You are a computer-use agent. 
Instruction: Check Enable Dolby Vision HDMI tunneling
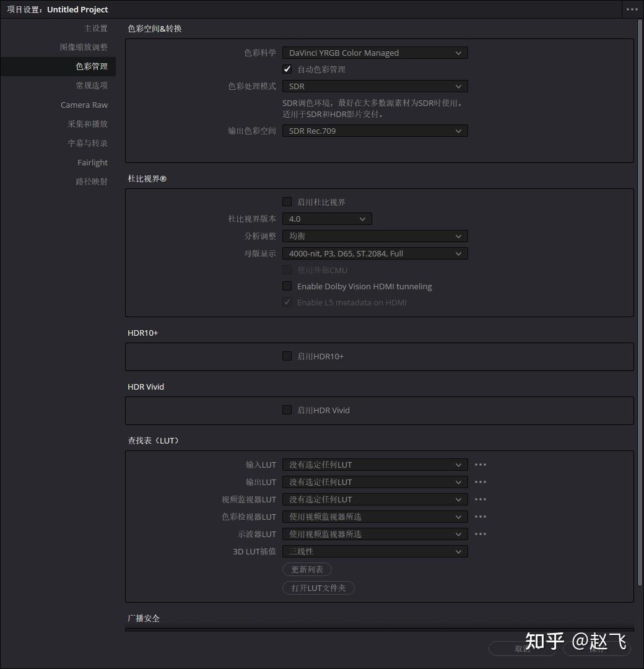click(287, 286)
